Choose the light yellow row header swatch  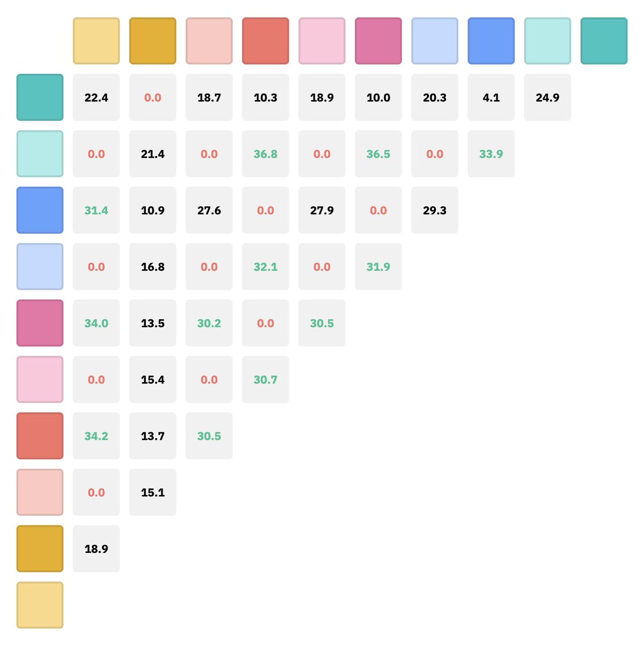point(40,605)
